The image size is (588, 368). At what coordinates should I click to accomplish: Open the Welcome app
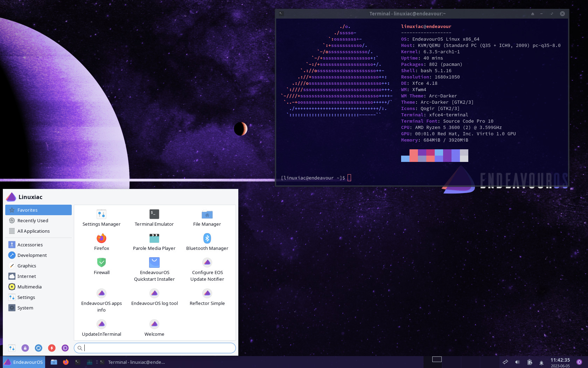click(154, 328)
